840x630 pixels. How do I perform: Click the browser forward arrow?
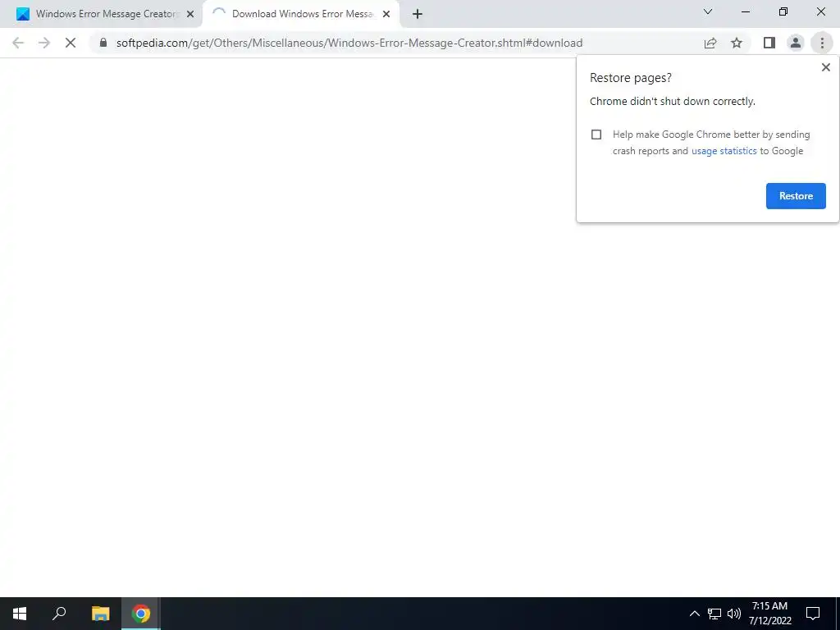coord(44,43)
